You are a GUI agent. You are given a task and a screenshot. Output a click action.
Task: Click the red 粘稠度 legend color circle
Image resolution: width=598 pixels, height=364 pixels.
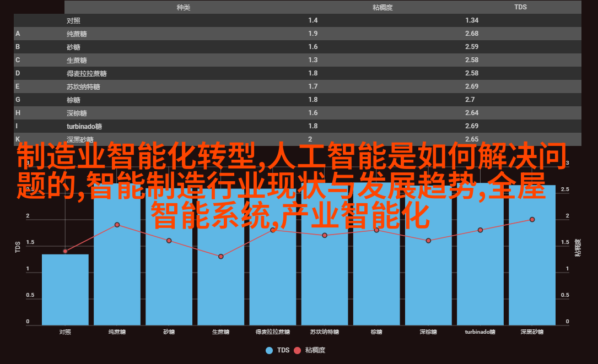[298, 350]
